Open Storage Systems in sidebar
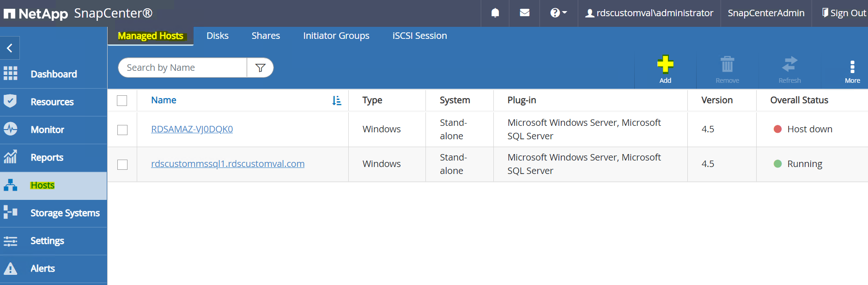The width and height of the screenshot is (868, 285). coord(65,213)
